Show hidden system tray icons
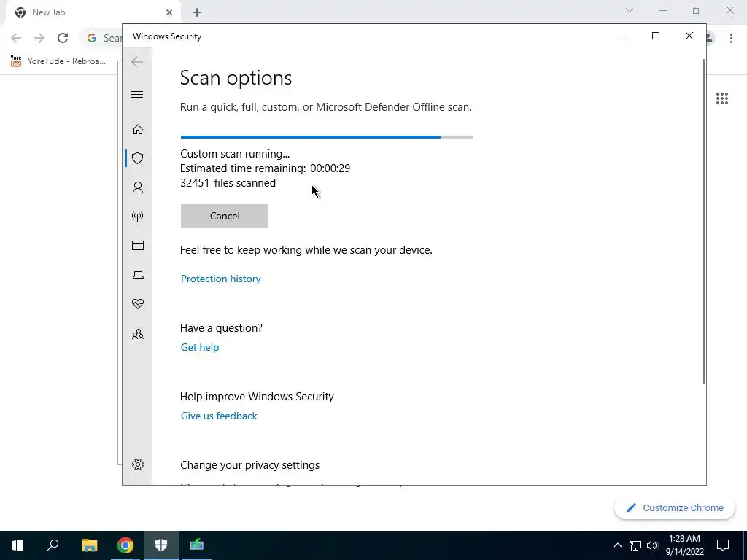 [x=617, y=545]
